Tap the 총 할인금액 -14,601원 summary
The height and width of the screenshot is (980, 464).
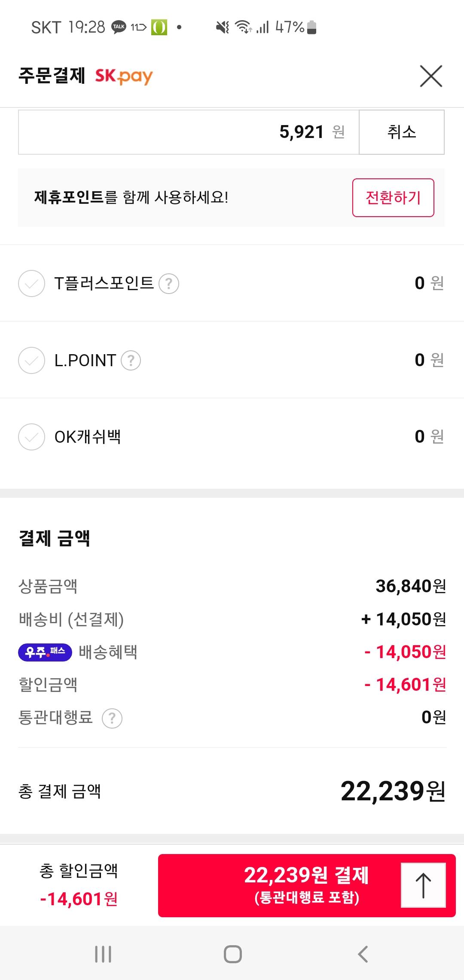[79, 885]
